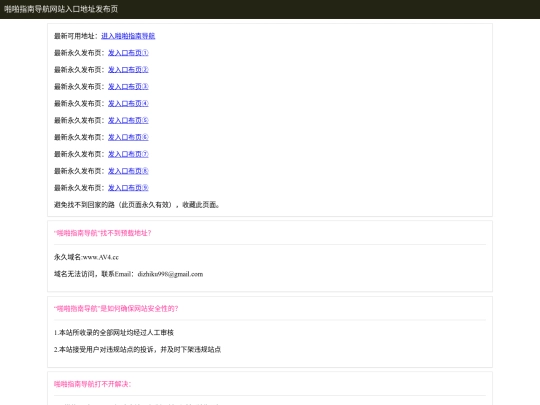Screen dimensions: 540x405
Task: Open release page link ⑤
Action: (128, 120)
